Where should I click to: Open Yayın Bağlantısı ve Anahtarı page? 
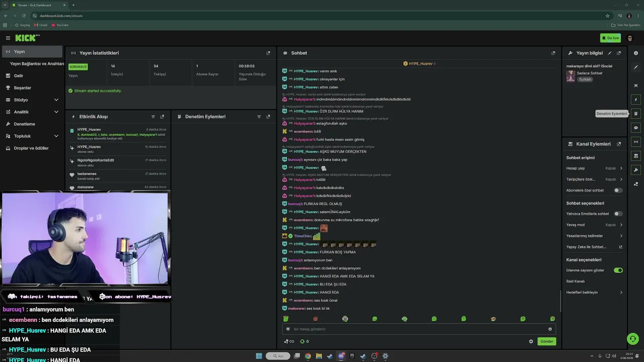[x=37, y=64]
